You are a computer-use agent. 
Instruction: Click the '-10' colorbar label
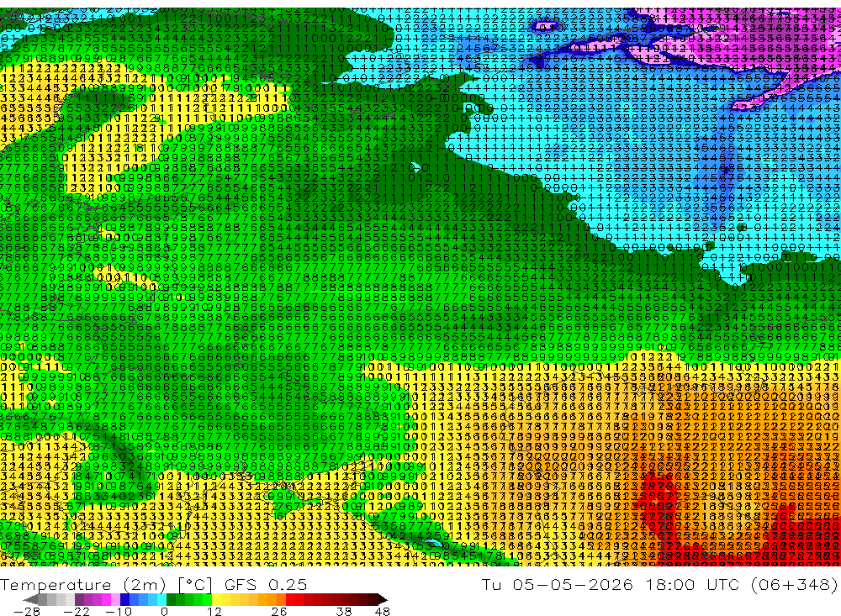click(119, 611)
